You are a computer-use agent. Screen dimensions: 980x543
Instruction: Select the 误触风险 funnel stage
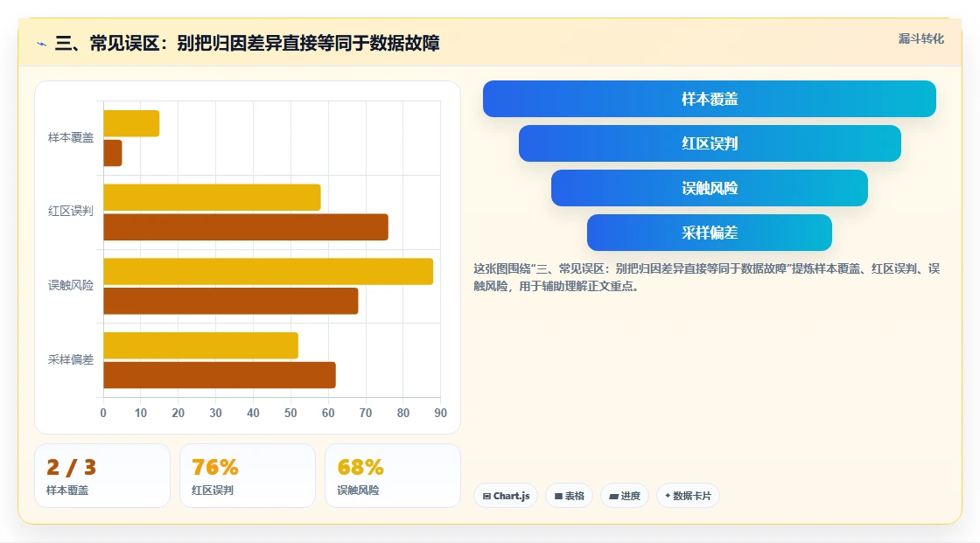point(710,188)
